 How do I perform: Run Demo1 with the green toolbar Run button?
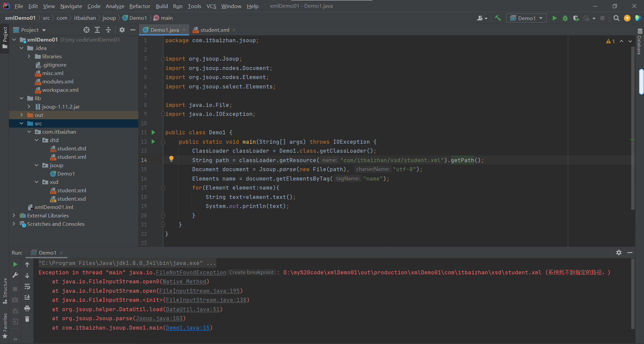click(554, 18)
